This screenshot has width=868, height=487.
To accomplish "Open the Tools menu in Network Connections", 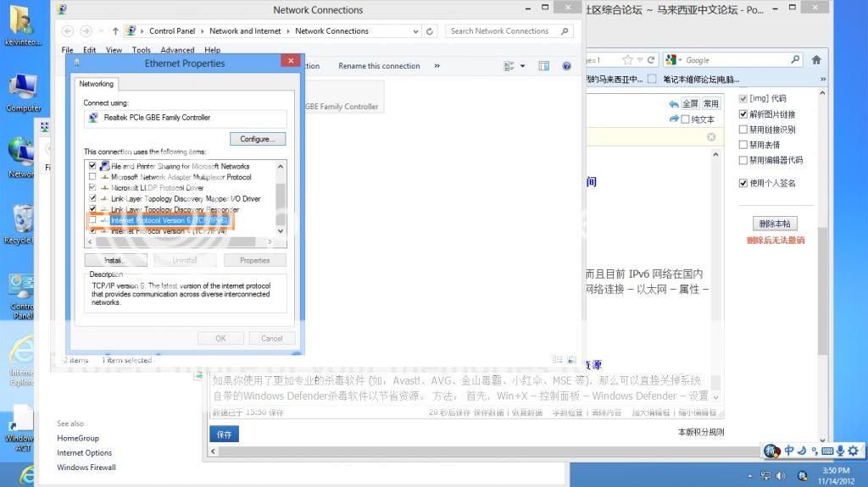I will pyautogui.click(x=141, y=50).
